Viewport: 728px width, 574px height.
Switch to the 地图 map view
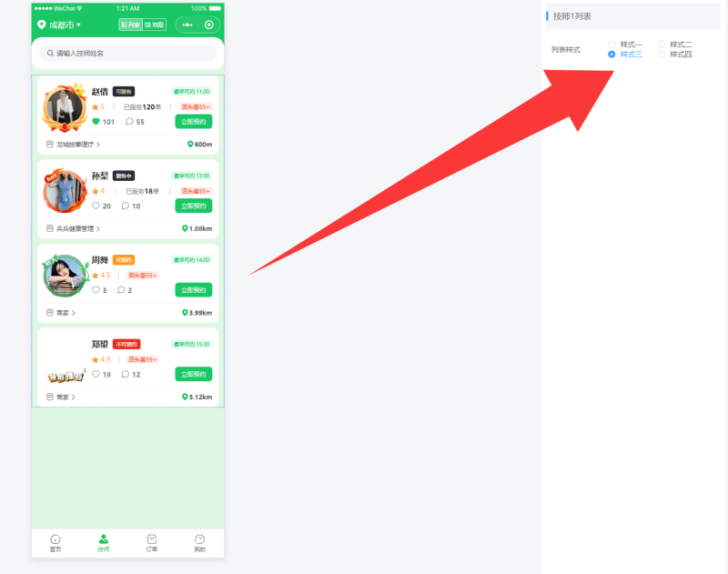154,25
